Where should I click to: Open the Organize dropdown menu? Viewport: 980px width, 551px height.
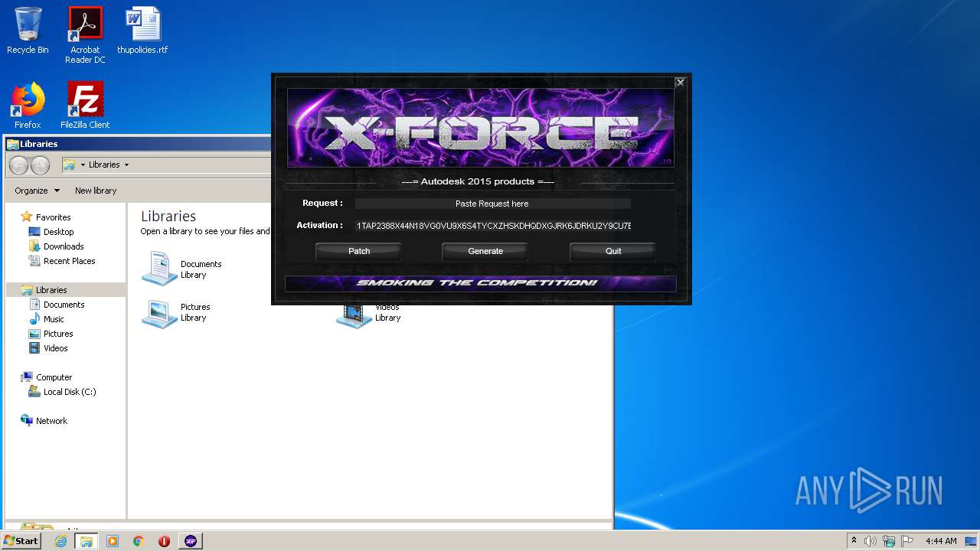click(37, 191)
